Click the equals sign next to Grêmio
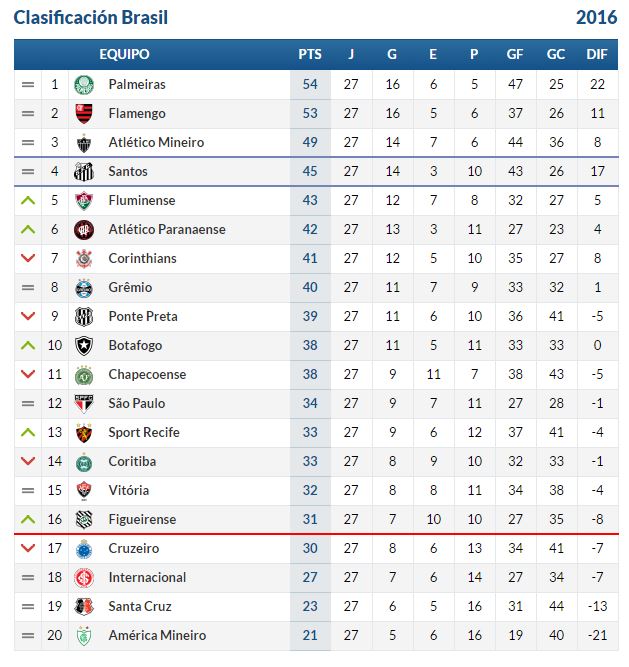 point(28,288)
